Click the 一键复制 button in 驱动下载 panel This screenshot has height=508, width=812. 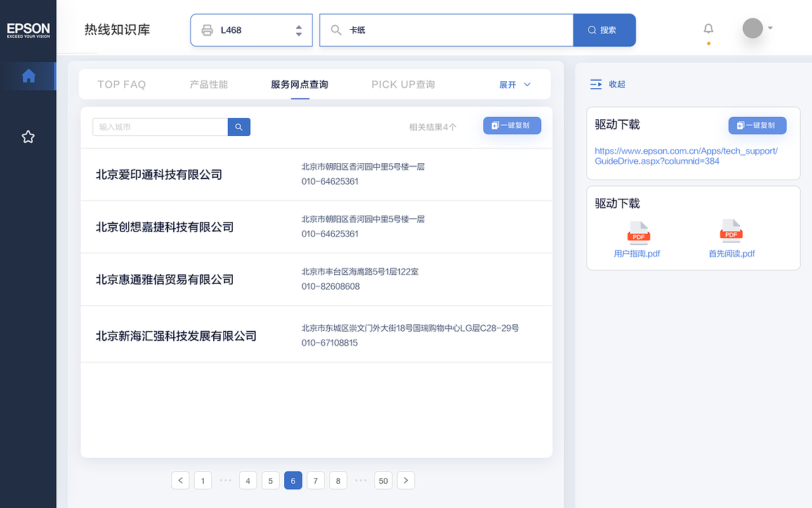coord(757,125)
